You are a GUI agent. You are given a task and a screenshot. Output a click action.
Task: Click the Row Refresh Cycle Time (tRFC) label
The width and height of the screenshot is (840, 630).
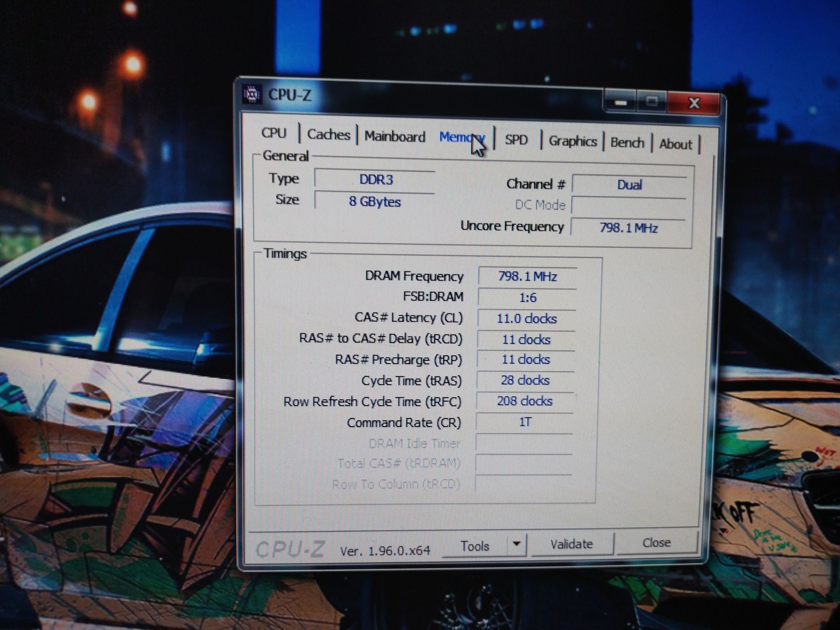tap(372, 402)
